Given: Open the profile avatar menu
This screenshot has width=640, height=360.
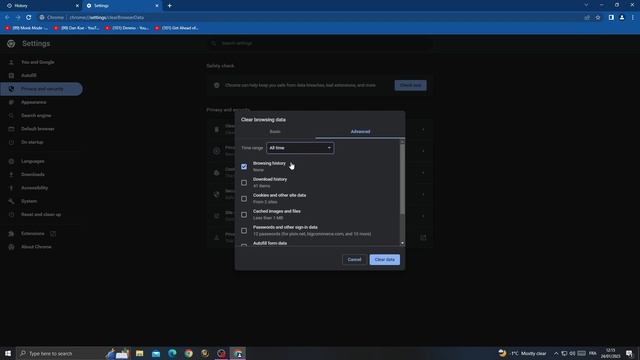Looking at the screenshot, I should coord(622,18).
